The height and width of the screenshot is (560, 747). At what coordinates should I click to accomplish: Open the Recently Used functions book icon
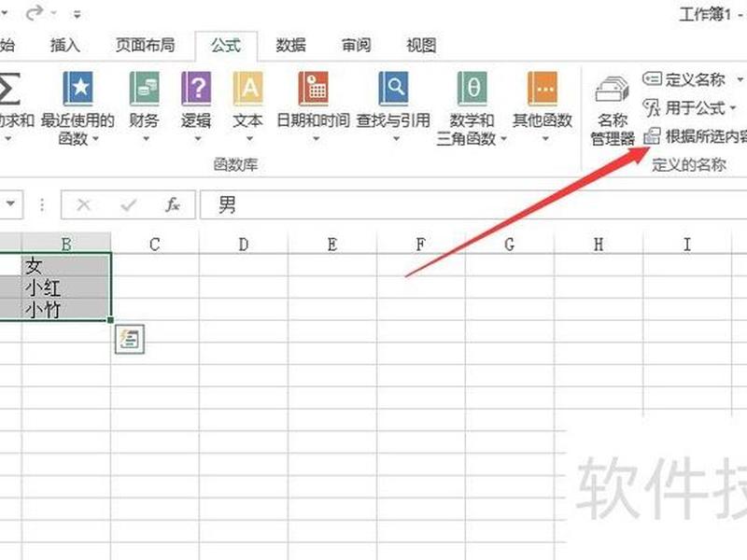pos(78,89)
